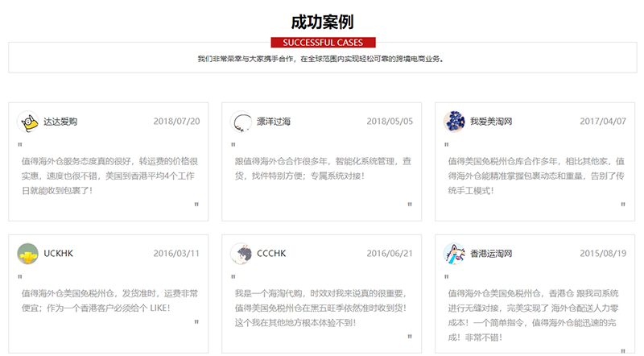Click the 我爱美淘网 blue avatar image
644x356 pixels.
[x=455, y=122]
